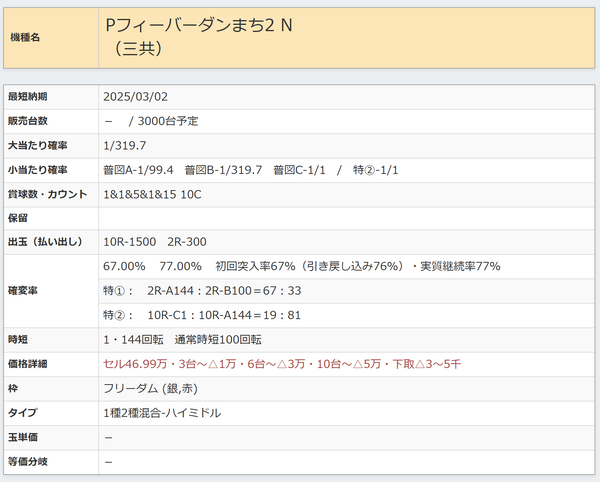
Task: Click the '等価分岐' row label
Action: coord(28,462)
